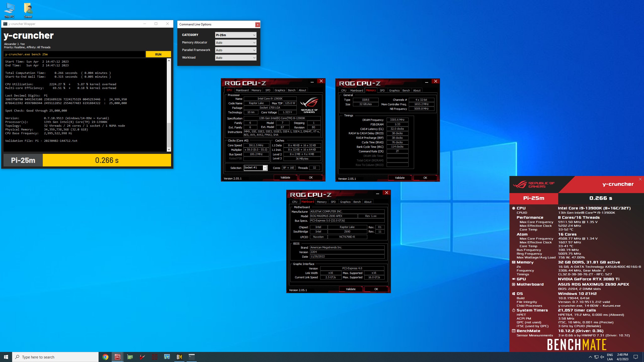
Task: Open About tab in the CPU tab window
Action: [x=302, y=90]
